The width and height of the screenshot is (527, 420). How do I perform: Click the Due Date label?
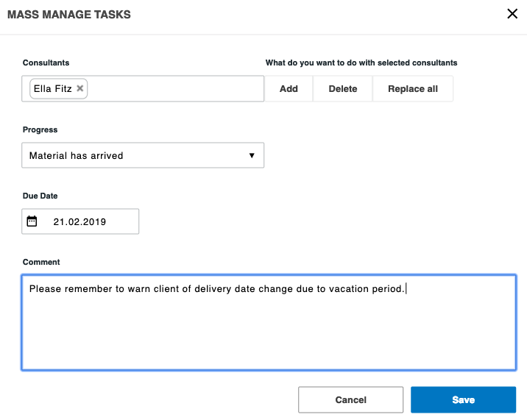click(40, 196)
